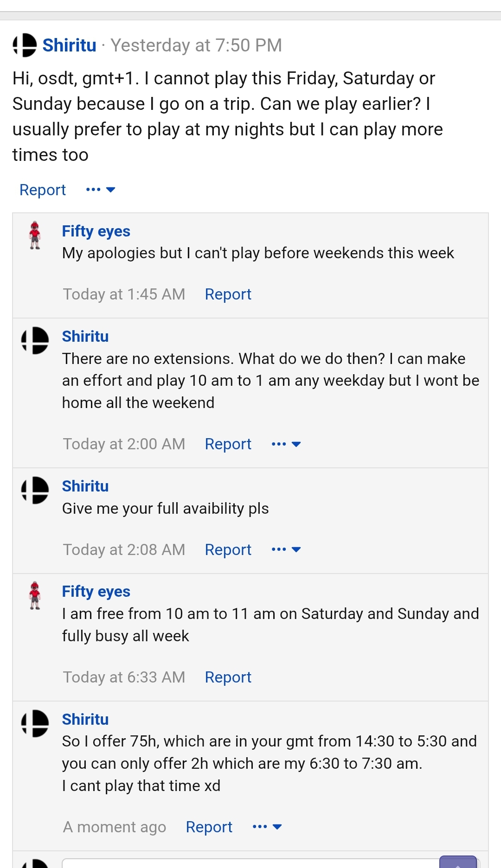Report the 'A moment ago' reply
The height and width of the screenshot is (868, 501).
pyautogui.click(x=209, y=827)
